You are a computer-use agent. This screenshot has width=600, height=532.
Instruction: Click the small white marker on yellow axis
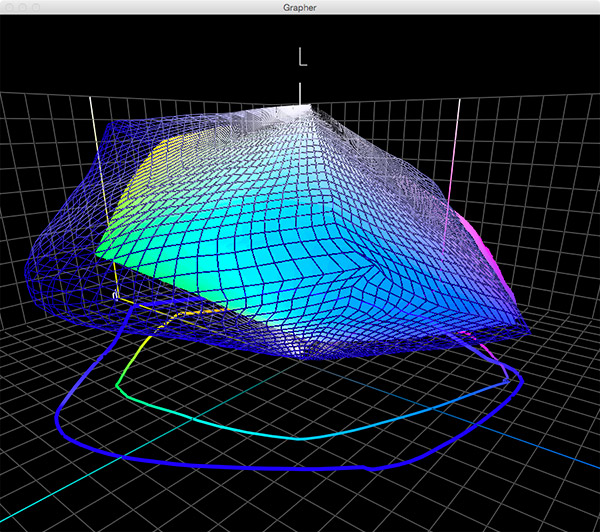[115, 294]
